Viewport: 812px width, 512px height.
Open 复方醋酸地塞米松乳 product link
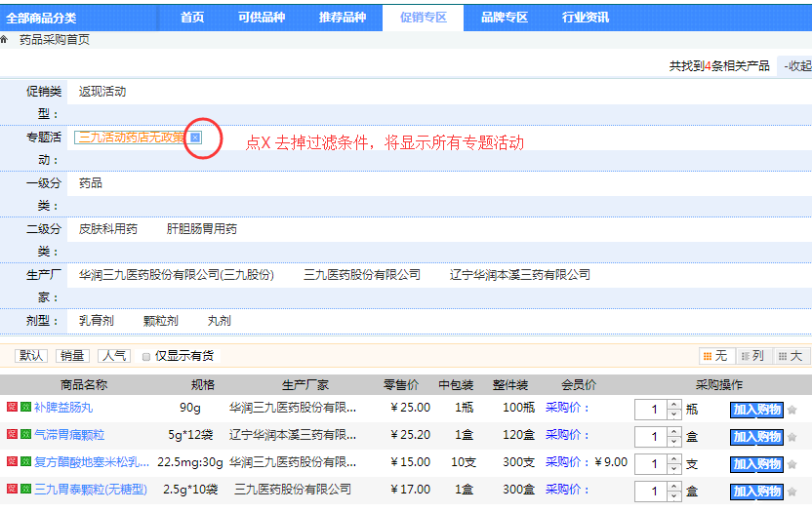(91, 462)
